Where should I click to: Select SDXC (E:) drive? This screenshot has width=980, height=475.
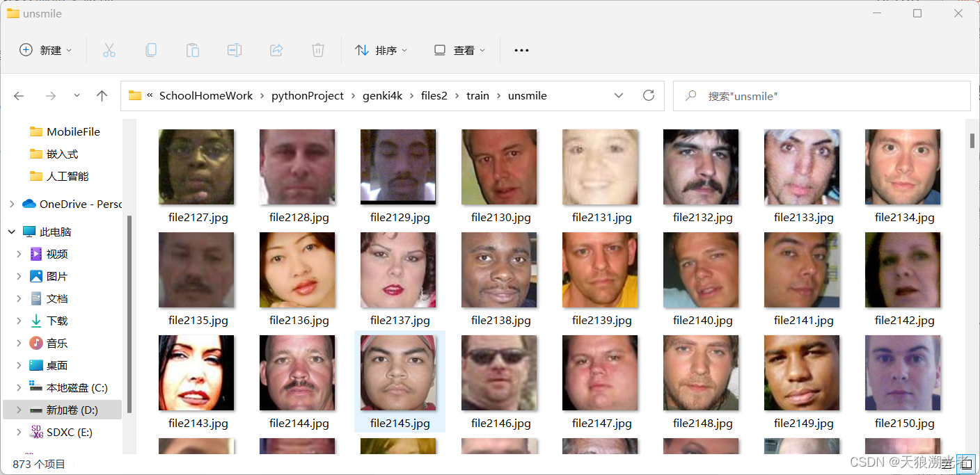tap(61, 432)
